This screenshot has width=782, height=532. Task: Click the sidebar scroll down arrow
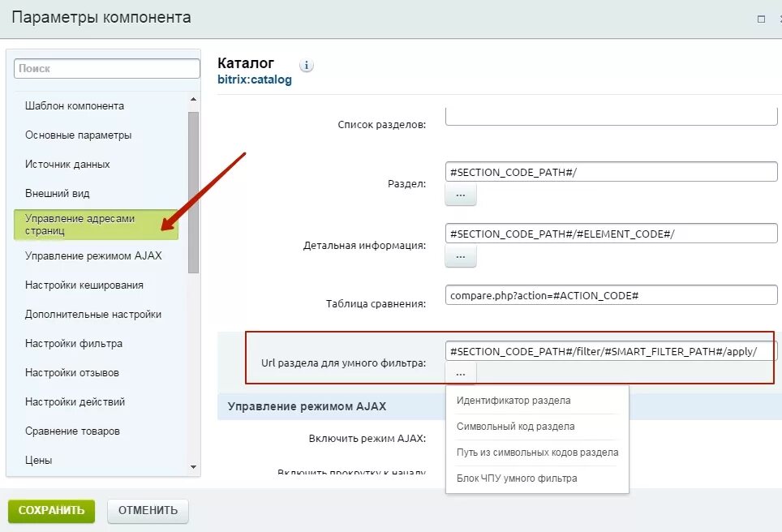pyautogui.click(x=194, y=467)
